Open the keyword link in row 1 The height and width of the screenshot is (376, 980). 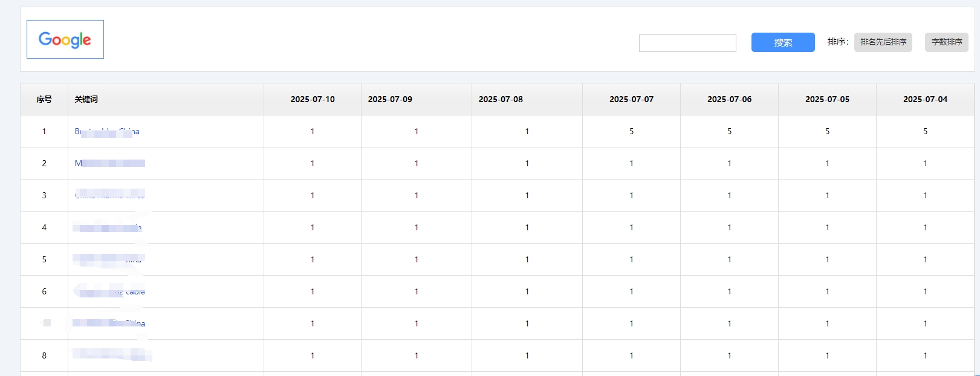point(107,131)
